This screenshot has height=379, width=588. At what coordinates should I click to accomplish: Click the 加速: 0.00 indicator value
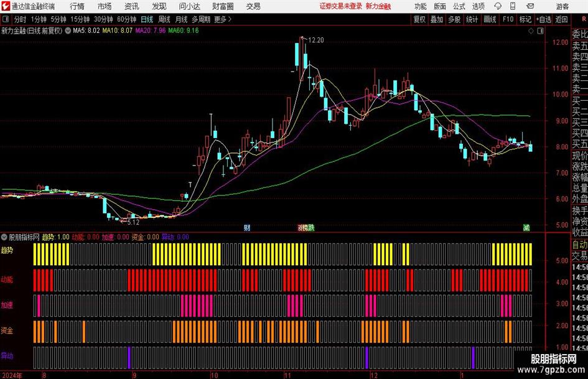116,237
